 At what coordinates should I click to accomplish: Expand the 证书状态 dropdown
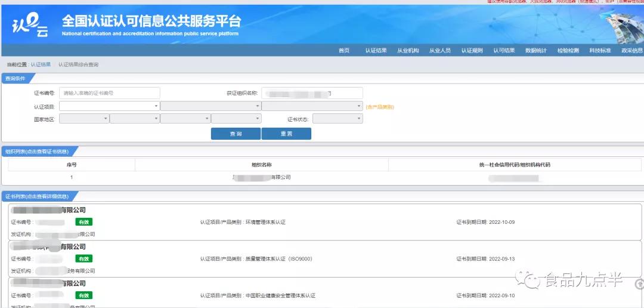pyautogui.click(x=338, y=119)
